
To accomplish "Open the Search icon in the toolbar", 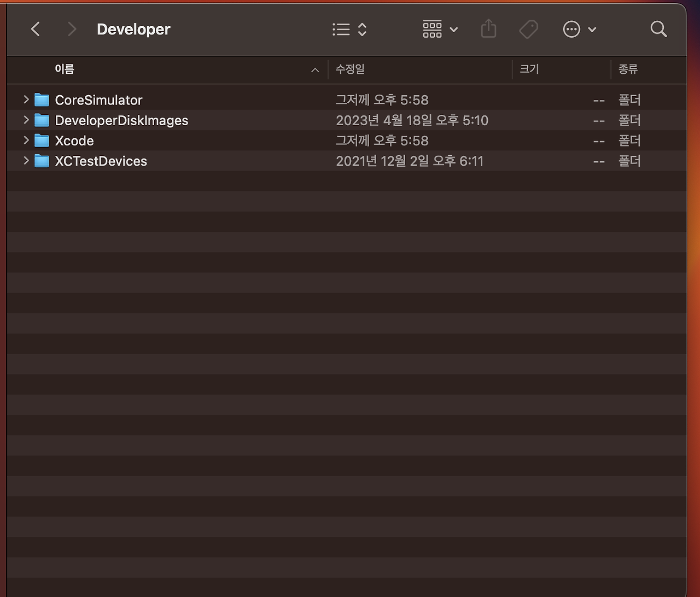I will [x=658, y=29].
